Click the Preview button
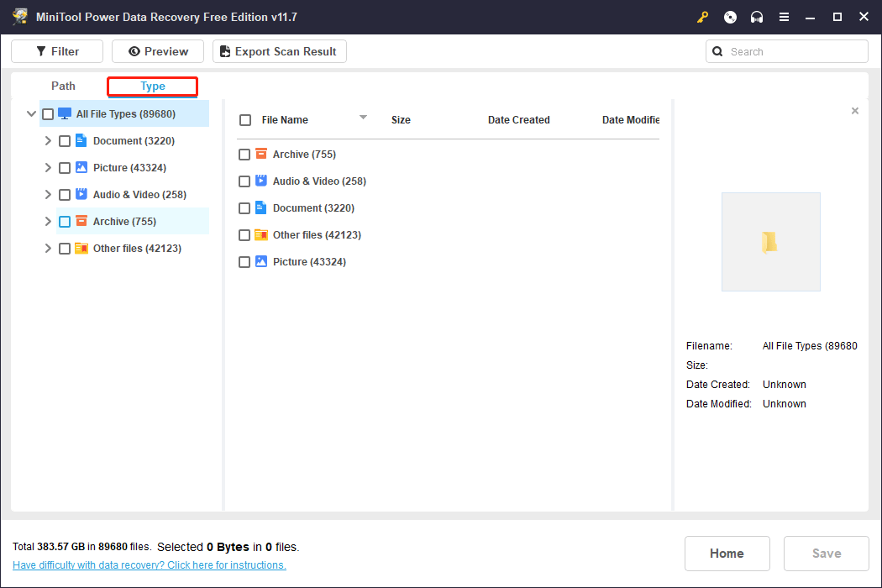The height and width of the screenshot is (588, 882). pos(158,51)
